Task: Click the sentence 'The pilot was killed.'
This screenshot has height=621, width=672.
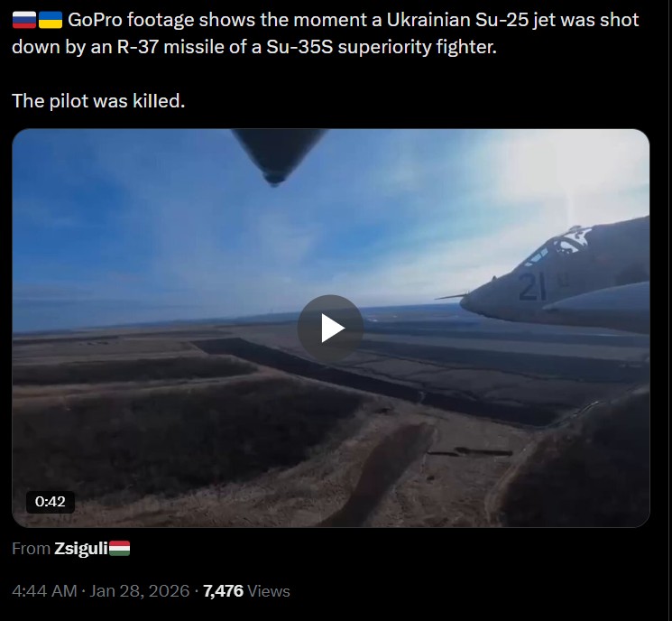Action: pos(98,101)
